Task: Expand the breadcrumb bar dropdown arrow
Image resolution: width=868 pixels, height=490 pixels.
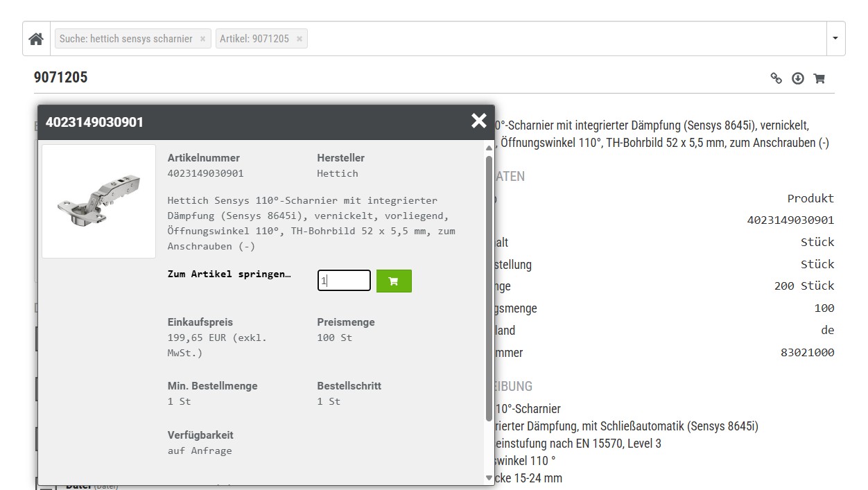Action: click(x=835, y=39)
